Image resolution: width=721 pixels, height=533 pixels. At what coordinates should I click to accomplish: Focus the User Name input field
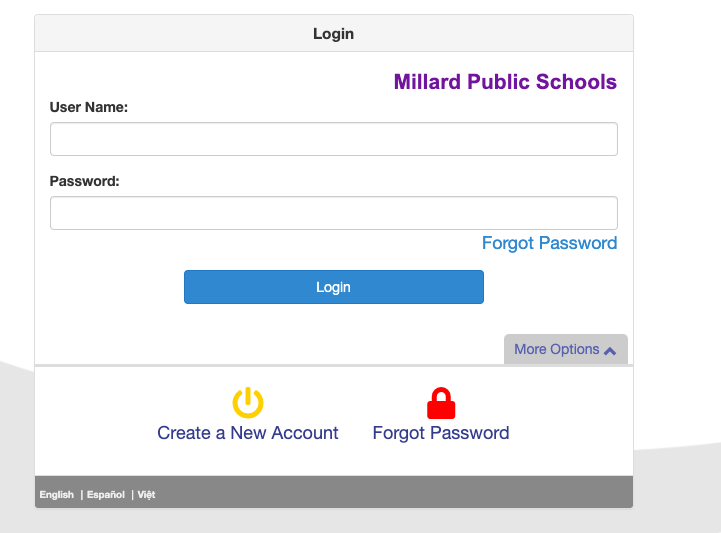[334, 139]
